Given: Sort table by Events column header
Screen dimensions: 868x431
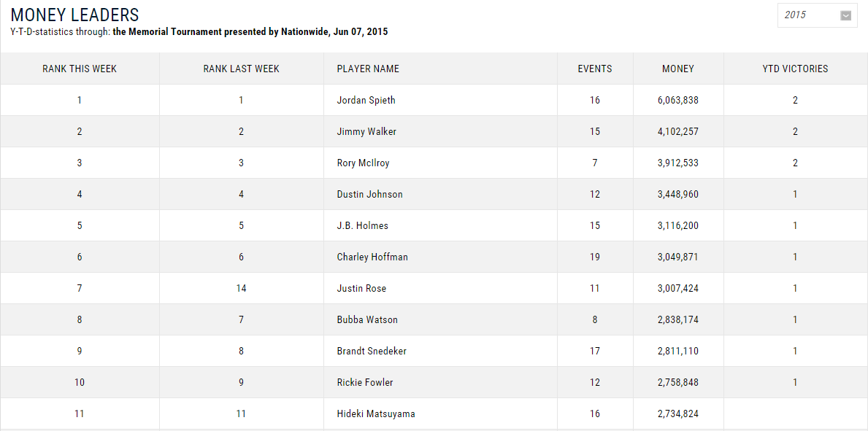Looking at the screenshot, I should (x=595, y=69).
